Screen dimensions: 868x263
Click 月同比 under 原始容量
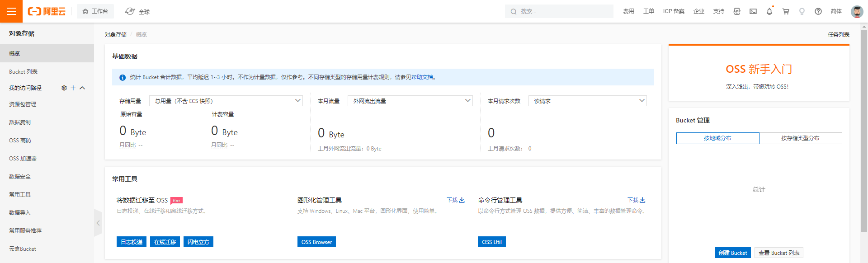click(x=127, y=145)
